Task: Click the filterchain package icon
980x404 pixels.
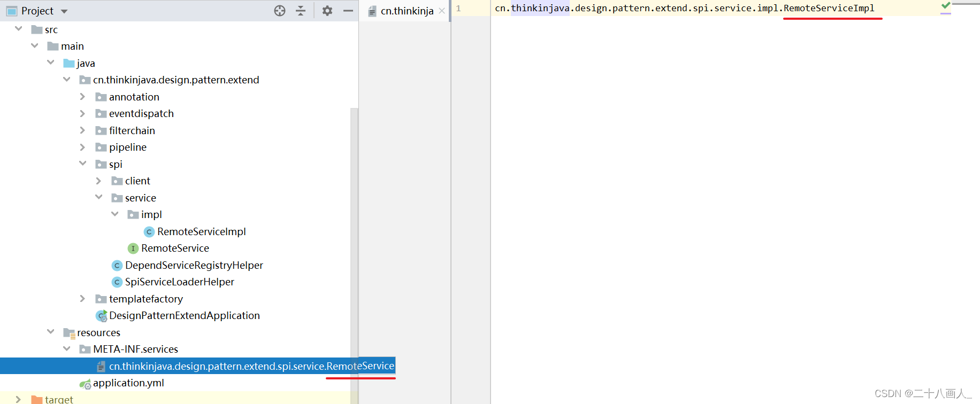Action: pos(101,130)
